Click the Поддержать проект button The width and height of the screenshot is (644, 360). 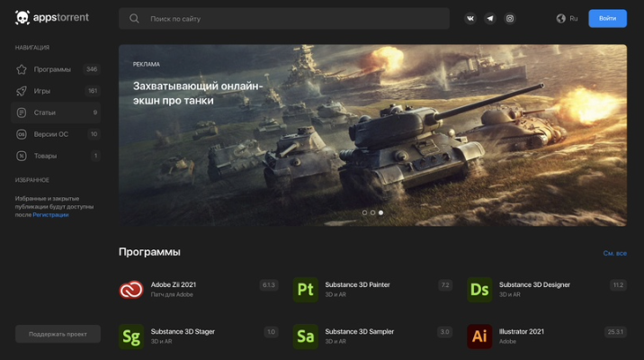(x=58, y=334)
